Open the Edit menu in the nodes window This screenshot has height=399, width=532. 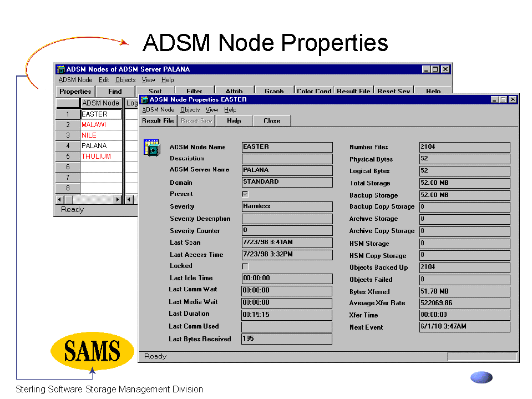click(x=104, y=80)
